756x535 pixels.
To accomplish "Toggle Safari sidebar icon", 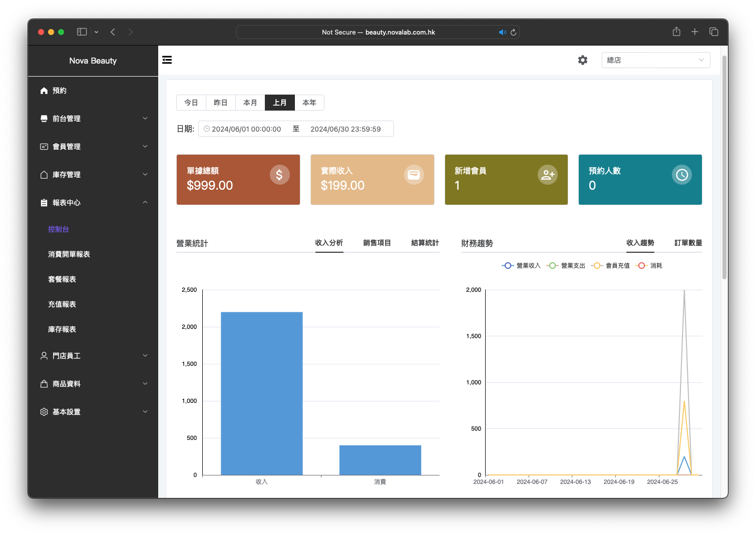I will 82,32.
